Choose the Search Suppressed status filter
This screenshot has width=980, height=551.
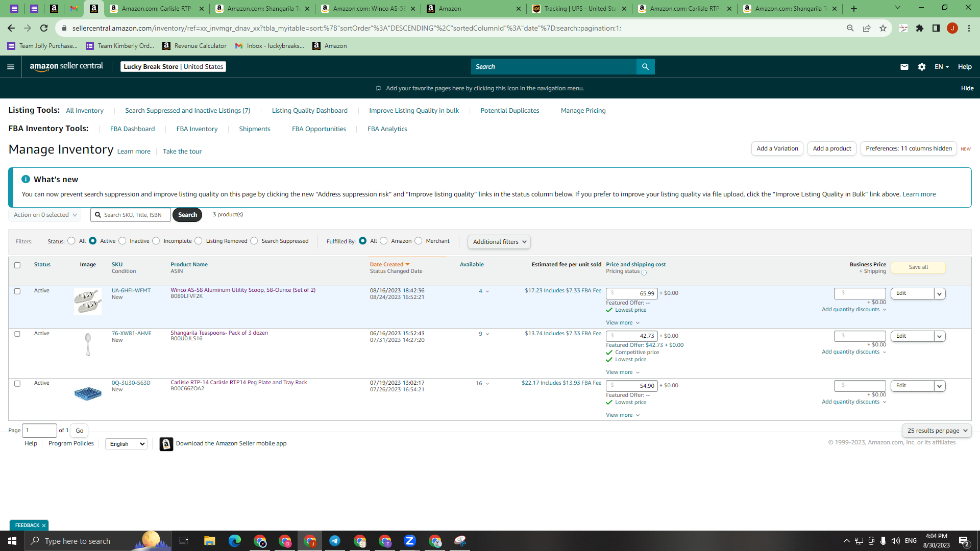(254, 241)
